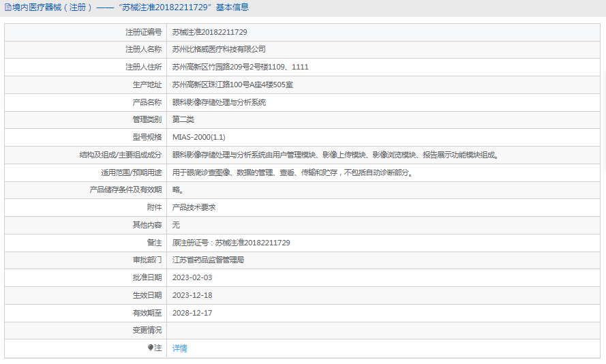This screenshot has height=364, width=606.
Task: Click approval department 江苏省药品监督管理局
Action: 208,260
